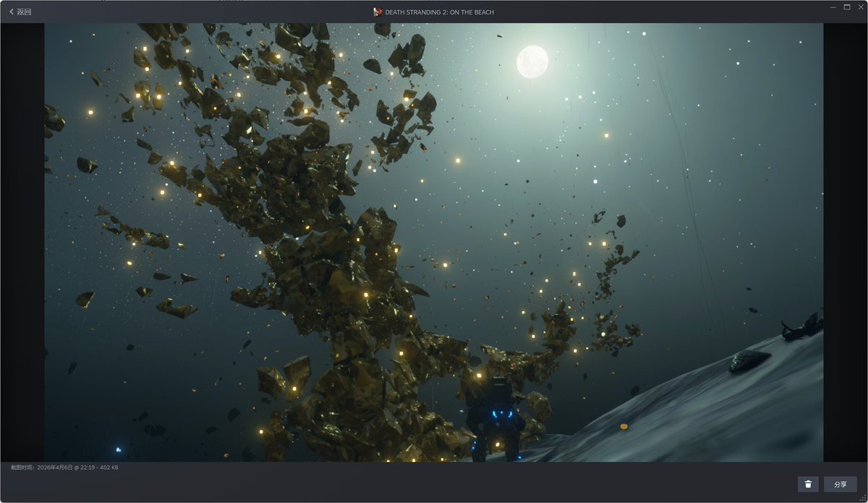Screen dimensions: 868x503
Task: Delete the screenshot with trash icon
Action: [808, 484]
